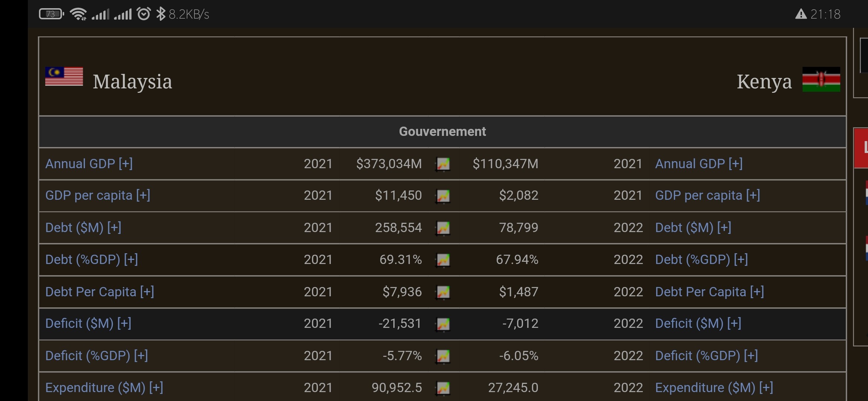868x401 pixels.
Task: Open the Debt Per Capita chart icon
Action: pos(443,292)
